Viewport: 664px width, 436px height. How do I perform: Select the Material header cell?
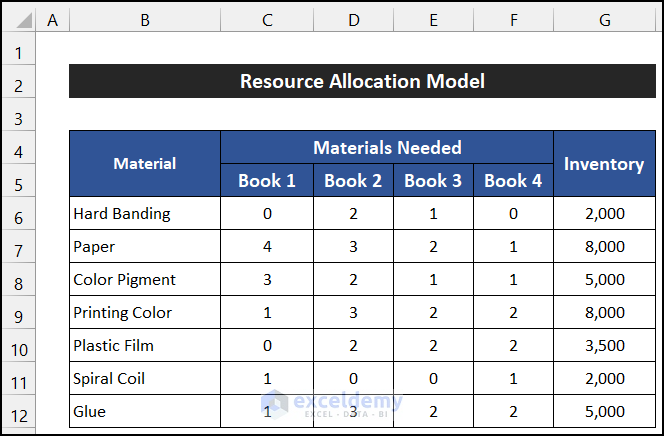click(145, 164)
